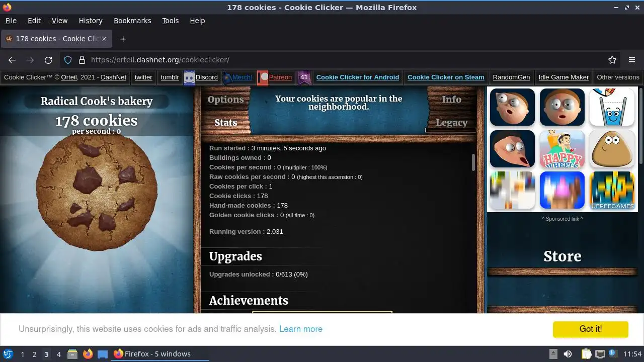Open Cookie Clicker on Steam link
Viewport: 644px width, 362px height.
coord(446,77)
